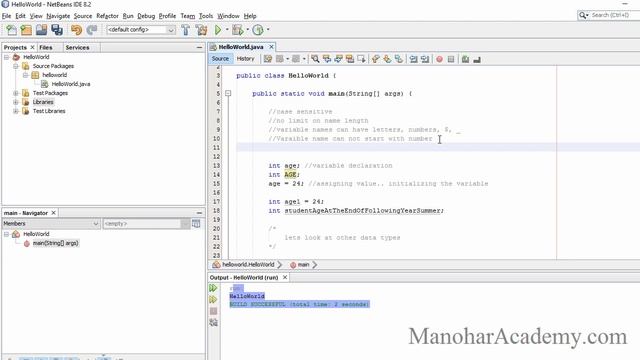Click the Previous Bookmark editor icon
Screen dimensions: 640x360
(x=376, y=59)
